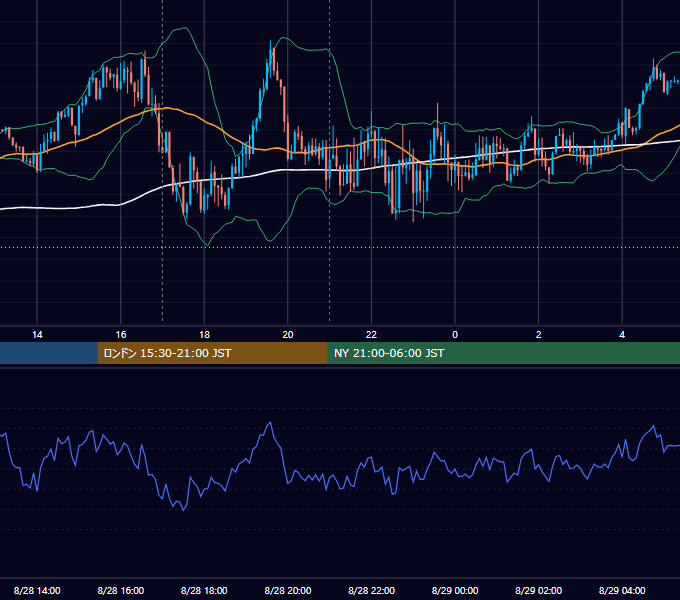680x600 pixels.
Task: Click the 8/28 14:00 time label
Action: pos(37,590)
